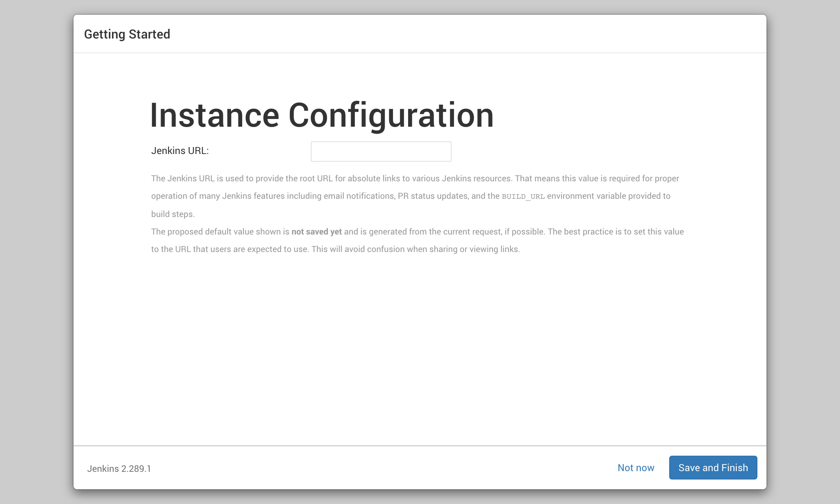This screenshot has height=504, width=840.
Task: Skip setup with the Not now link
Action: [636, 468]
